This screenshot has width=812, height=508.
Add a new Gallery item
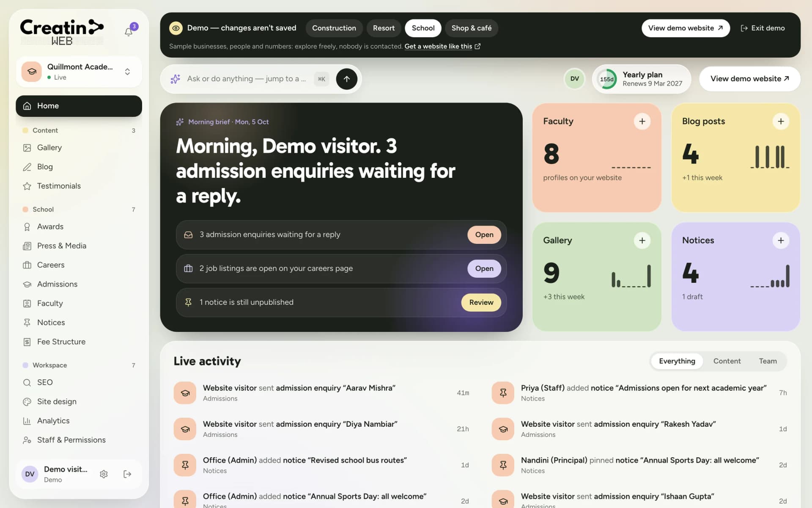click(642, 240)
